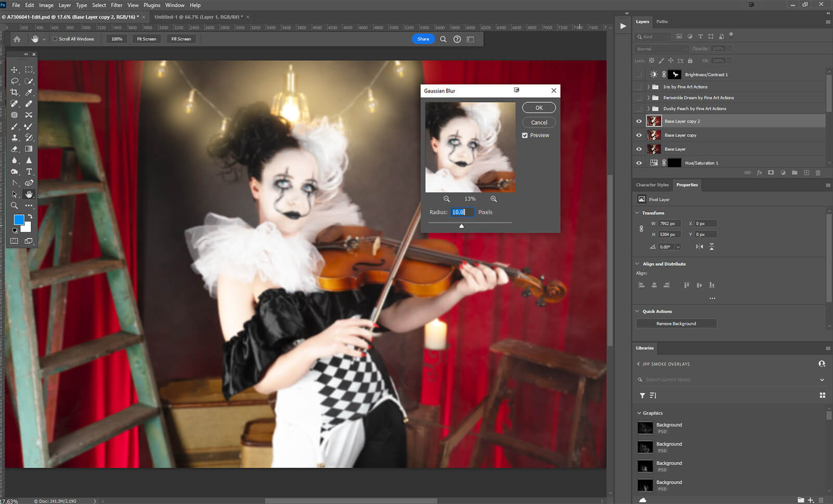Flip horizontally in Transform properties
Viewport: 833px width, 504px height.
click(699, 247)
